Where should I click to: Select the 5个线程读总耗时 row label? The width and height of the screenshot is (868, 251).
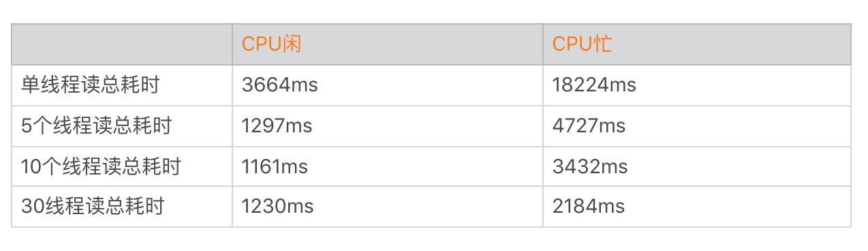tap(97, 125)
